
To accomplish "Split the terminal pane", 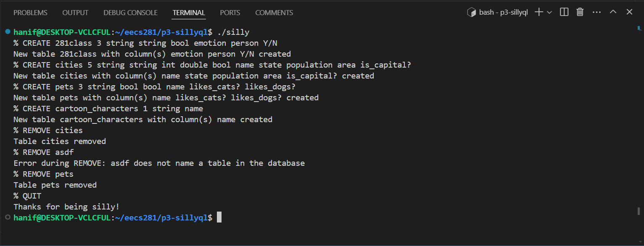I will pyautogui.click(x=564, y=12).
